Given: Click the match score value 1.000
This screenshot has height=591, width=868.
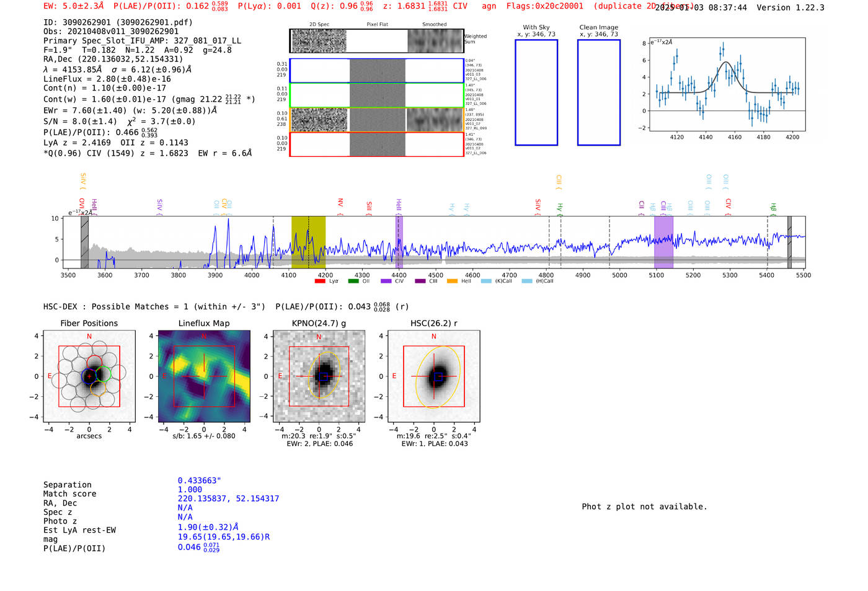Looking at the screenshot, I should 190,490.
